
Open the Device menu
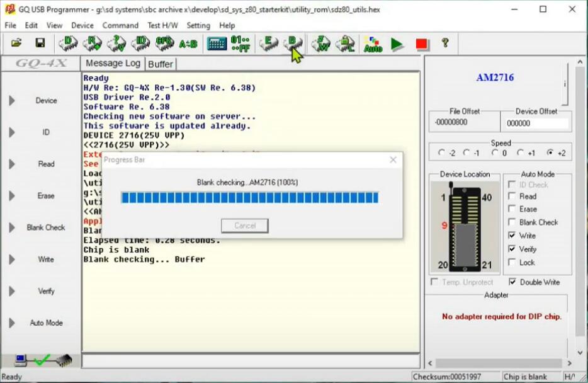click(82, 25)
